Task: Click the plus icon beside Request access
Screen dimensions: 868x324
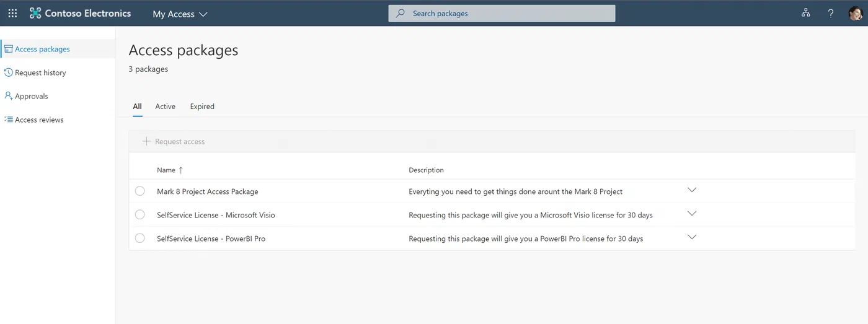Action: click(x=146, y=141)
